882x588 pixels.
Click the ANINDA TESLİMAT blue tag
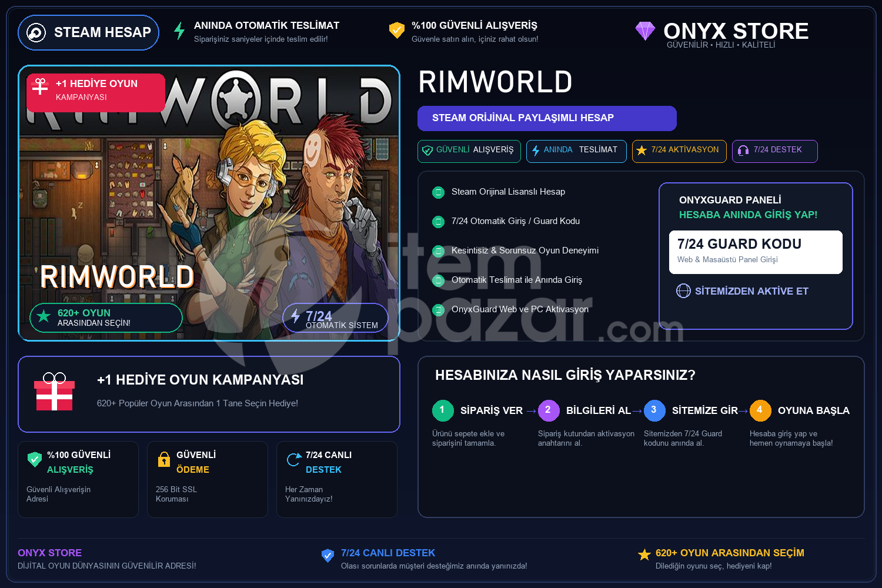(x=576, y=151)
